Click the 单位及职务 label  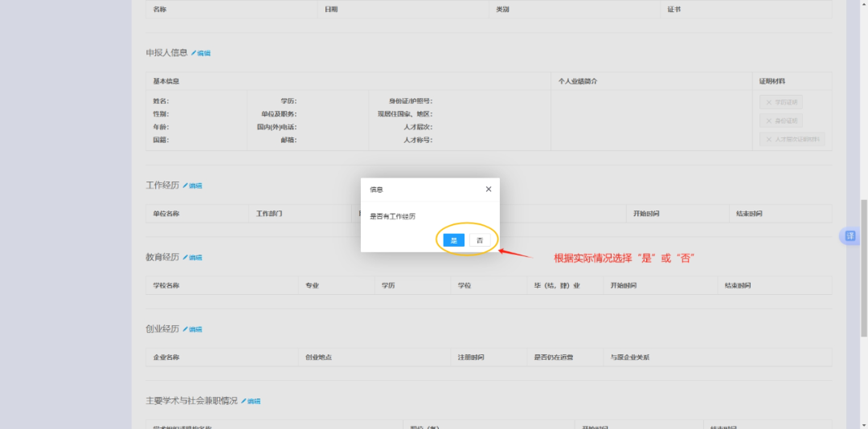pyautogui.click(x=279, y=114)
